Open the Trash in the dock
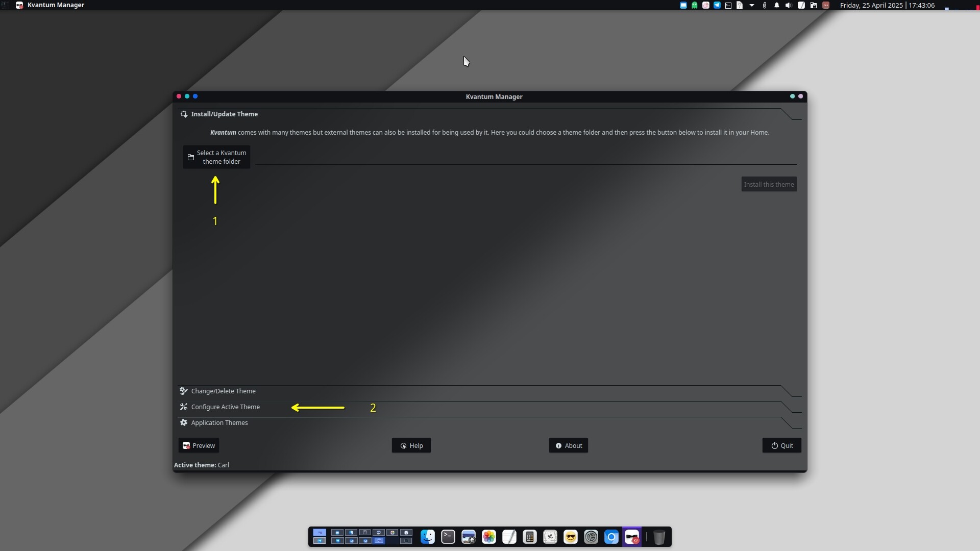The width and height of the screenshot is (980, 551). point(659,537)
